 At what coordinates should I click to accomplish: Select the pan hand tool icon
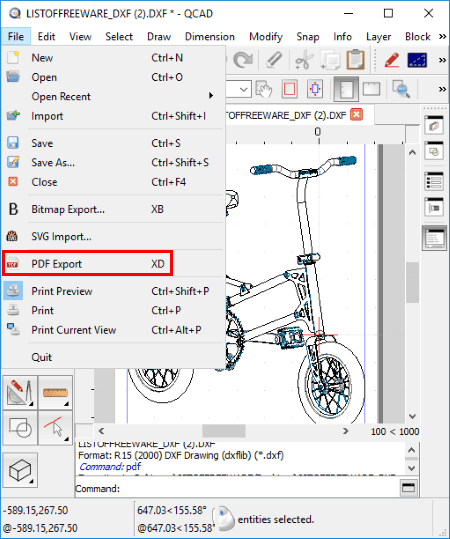point(264,89)
